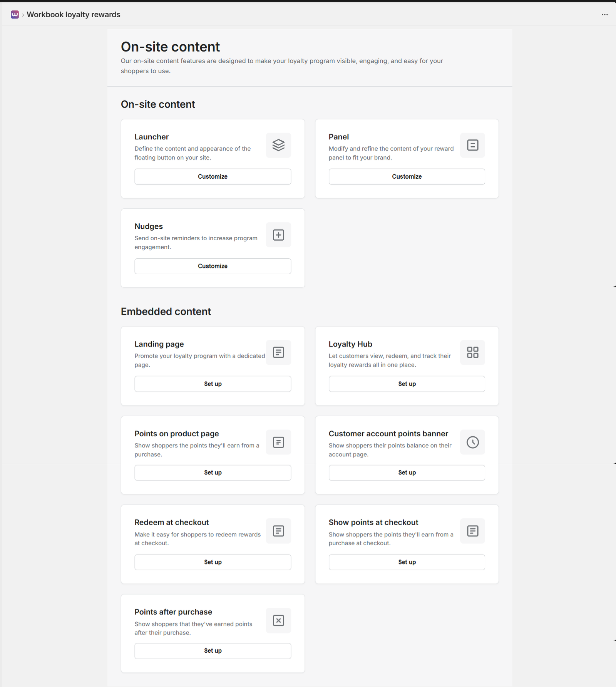Viewport: 616px width, 687px height.
Task: Click the Landing page document icon
Action: pyautogui.click(x=278, y=352)
